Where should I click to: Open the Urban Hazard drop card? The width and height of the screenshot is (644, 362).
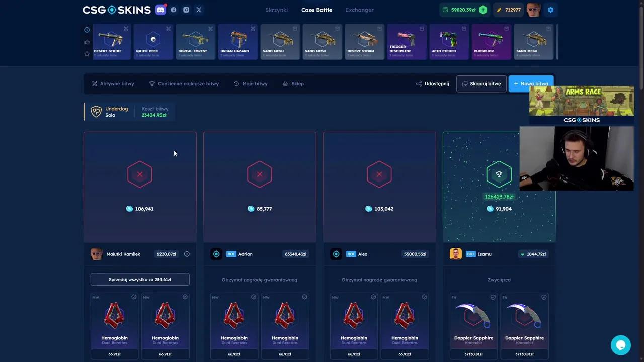tap(237, 42)
